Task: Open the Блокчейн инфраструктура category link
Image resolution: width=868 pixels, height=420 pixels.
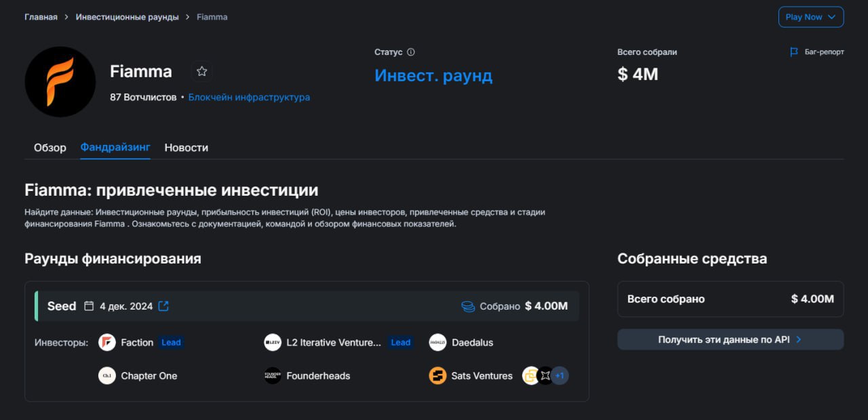Action: pos(249,97)
